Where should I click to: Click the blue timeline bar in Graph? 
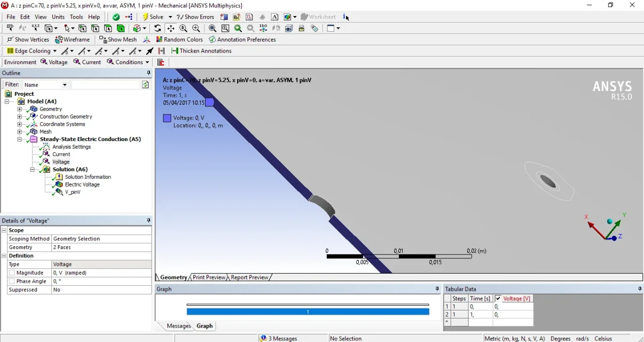308,312
